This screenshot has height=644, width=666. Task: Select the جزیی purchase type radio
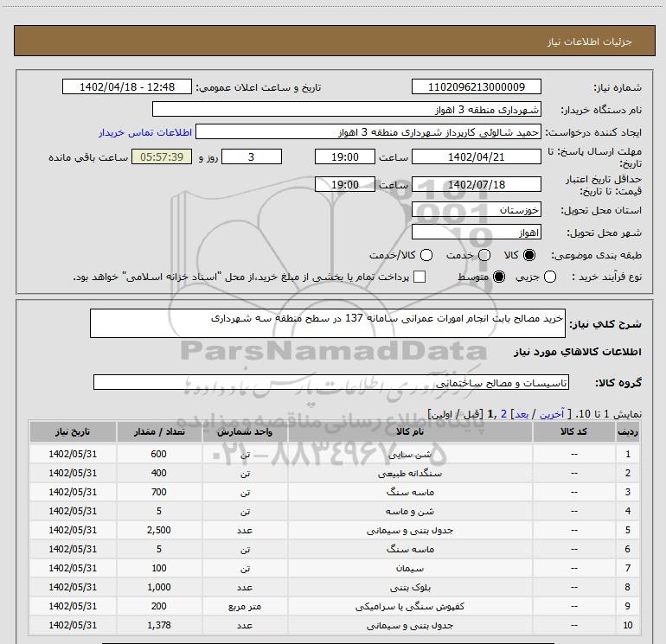(549, 277)
